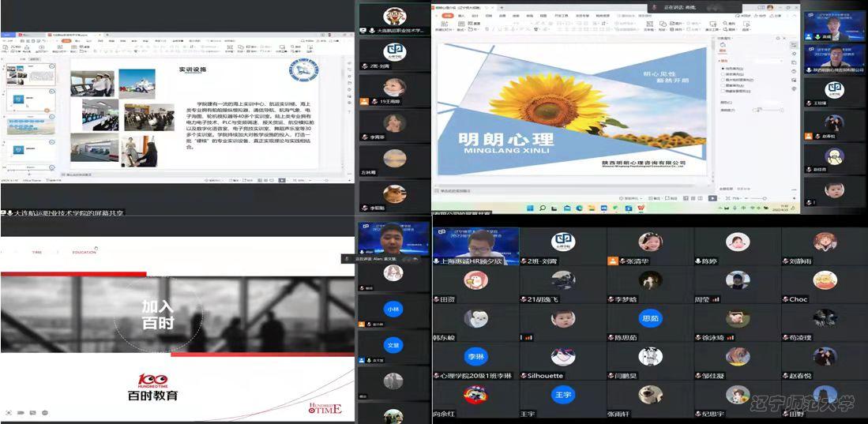Click the EDUCATION link on 百时教育 slide
Screen dimensions: 868x424
pyautogui.click(x=84, y=252)
